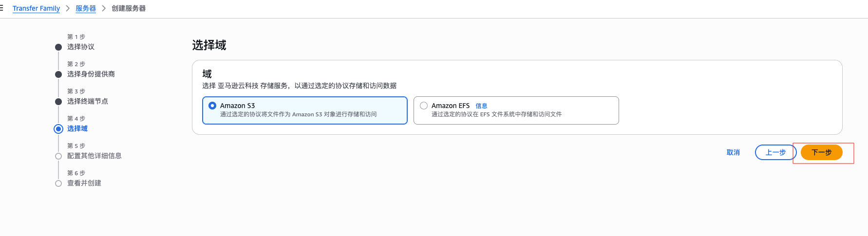Screen dimensions: 868x236
Task: Click step 2 completed circle marker
Action: point(58,74)
